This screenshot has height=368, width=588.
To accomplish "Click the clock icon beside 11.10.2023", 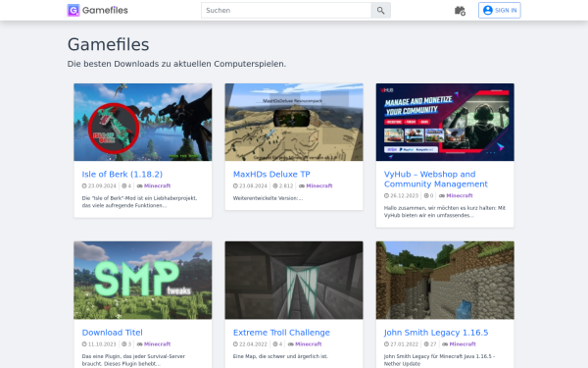I will [x=84, y=344].
